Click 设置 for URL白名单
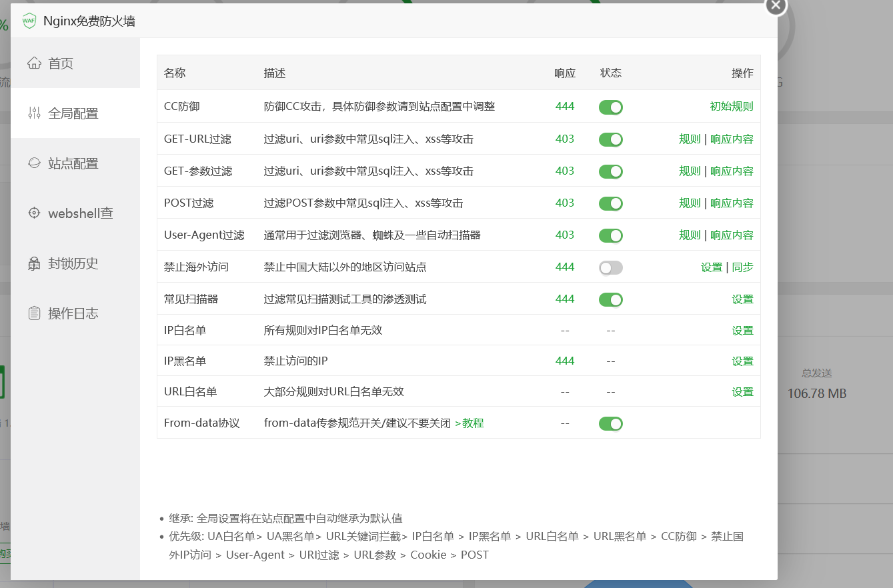 (742, 391)
